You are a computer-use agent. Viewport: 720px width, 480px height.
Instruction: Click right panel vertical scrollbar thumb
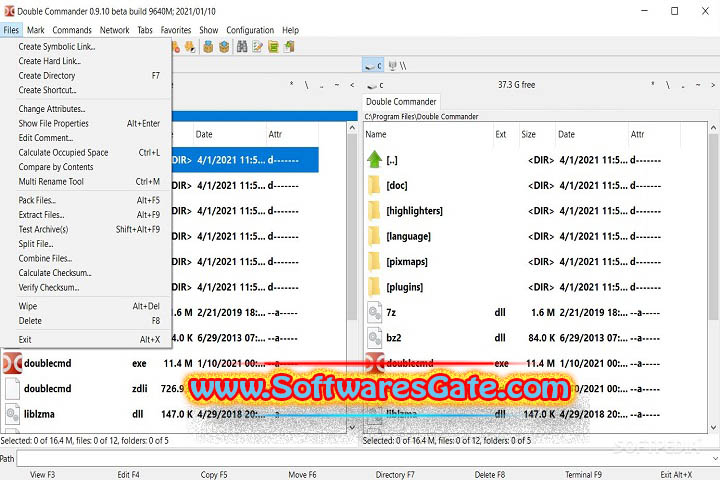click(713, 225)
